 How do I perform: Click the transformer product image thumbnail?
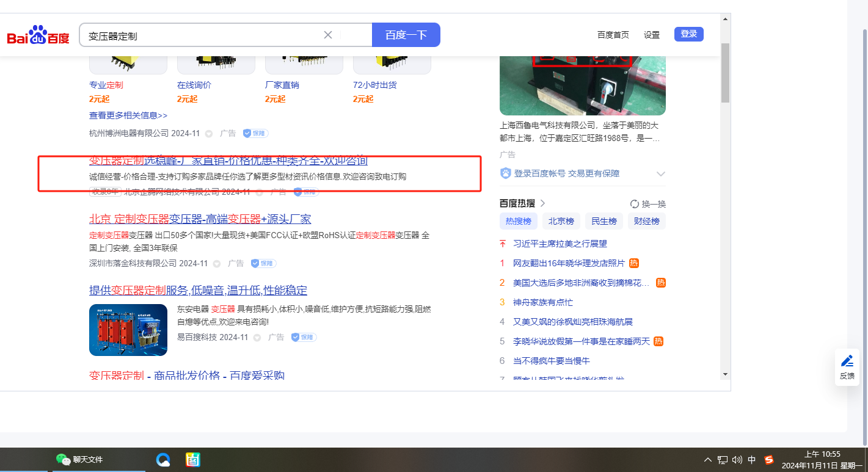click(x=128, y=330)
